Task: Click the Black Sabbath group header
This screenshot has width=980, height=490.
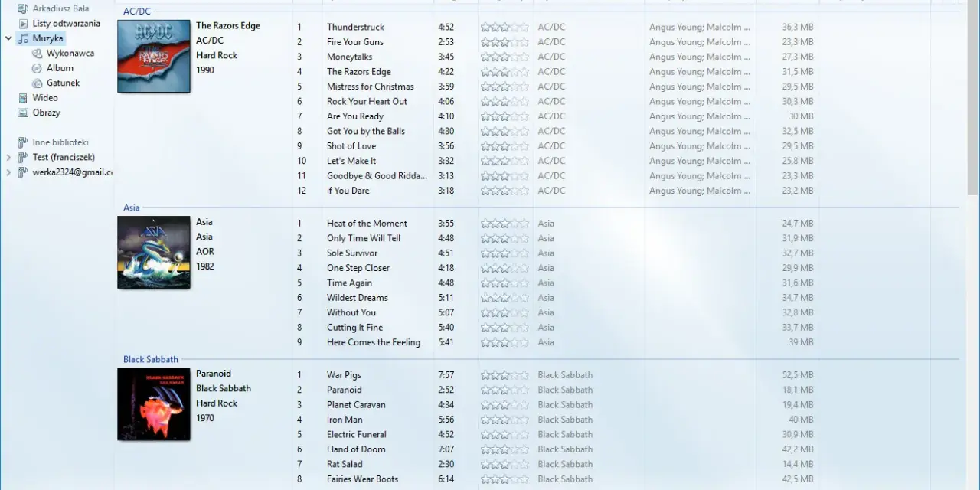Action: 151,359
